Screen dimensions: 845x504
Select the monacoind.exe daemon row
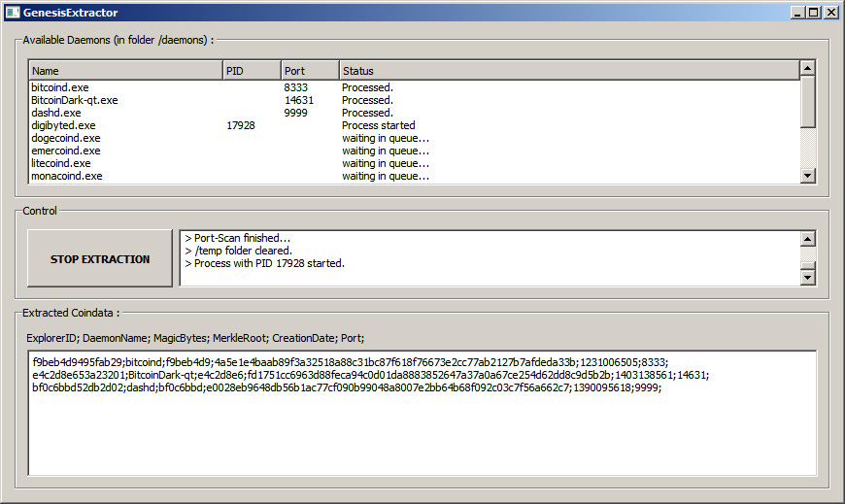tap(415, 177)
